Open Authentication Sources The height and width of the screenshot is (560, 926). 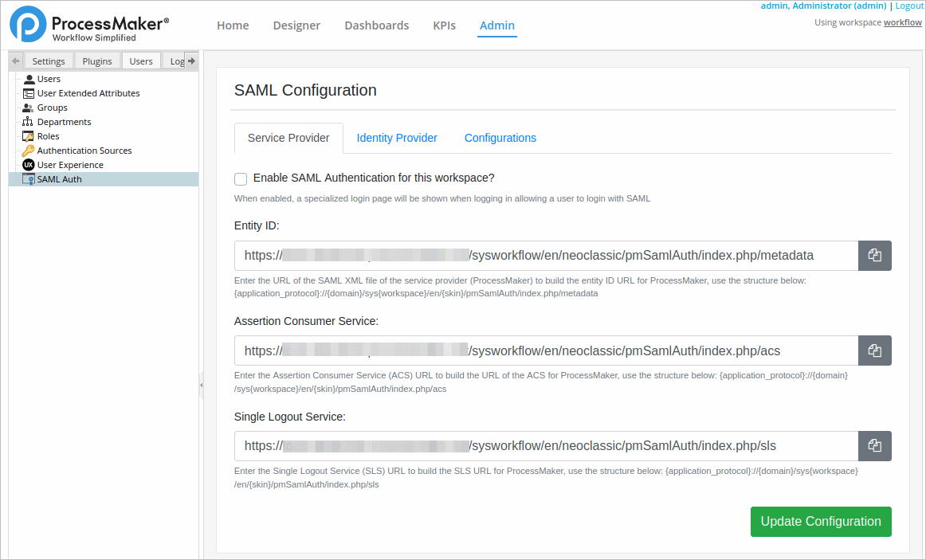tap(84, 151)
